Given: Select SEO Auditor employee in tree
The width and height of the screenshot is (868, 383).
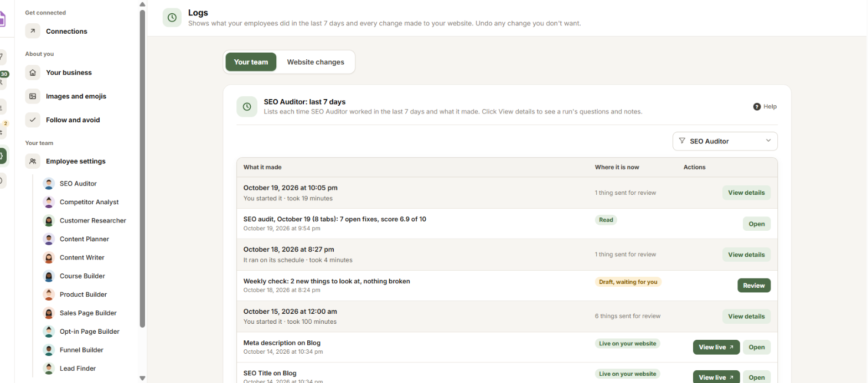Looking at the screenshot, I should [x=78, y=184].
